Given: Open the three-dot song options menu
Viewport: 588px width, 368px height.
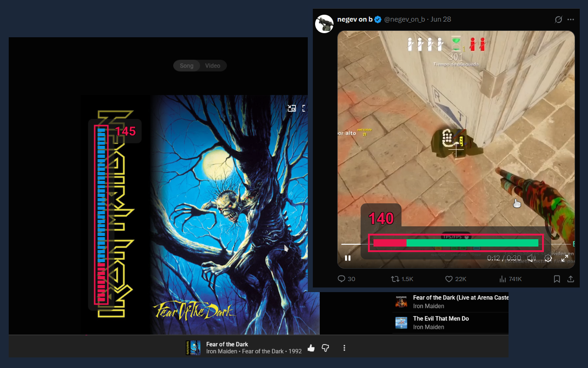Looking at the screenshot, I should click(x=344, y=348).
